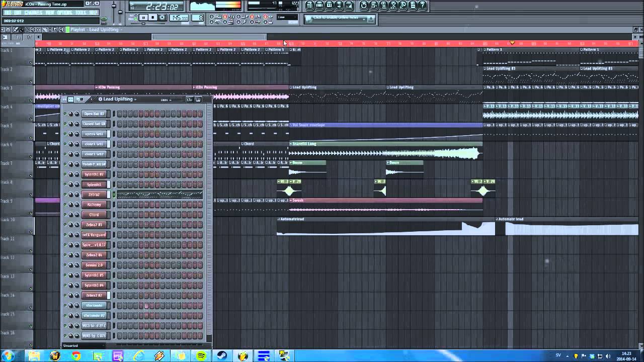Select the Alchemy channel button

click(94, 205)
